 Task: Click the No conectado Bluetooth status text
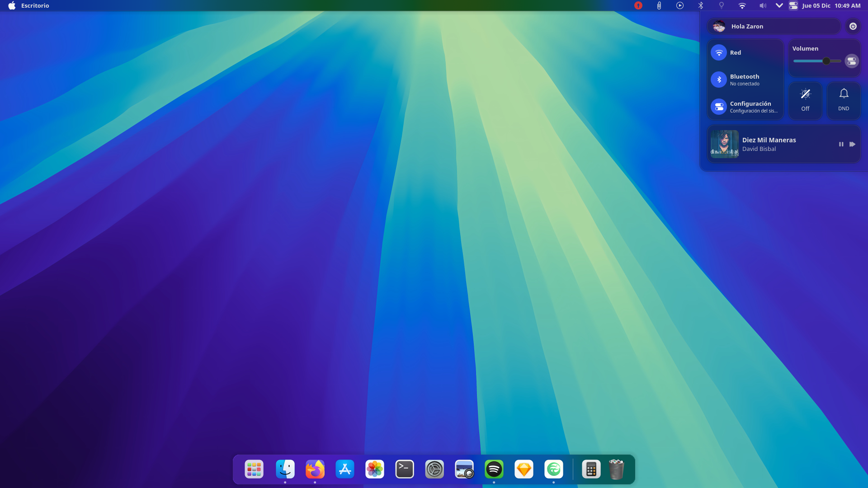click(745, 84)
